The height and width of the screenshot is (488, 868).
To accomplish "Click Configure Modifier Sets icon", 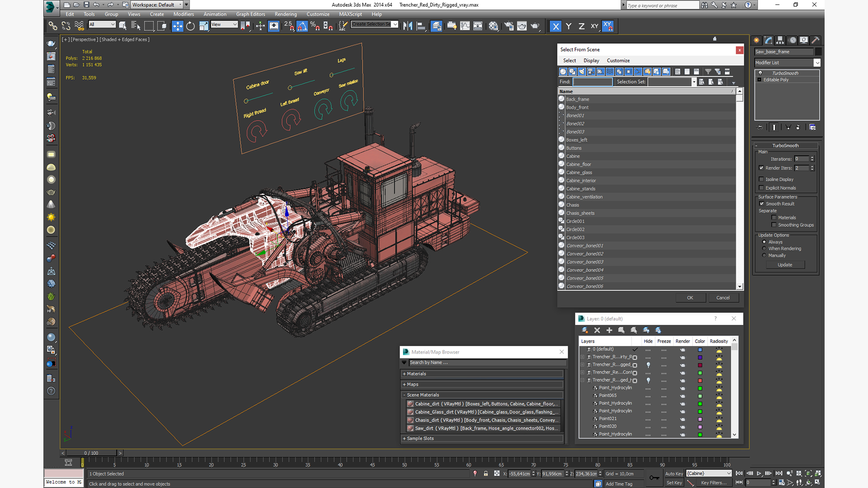I will 812,127.
